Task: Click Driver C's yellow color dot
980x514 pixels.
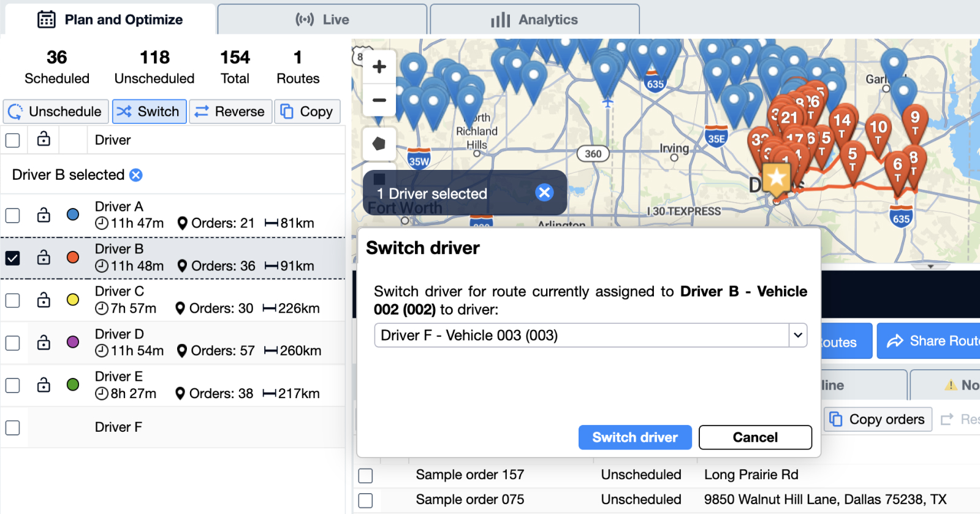Action: coord(73,300)
